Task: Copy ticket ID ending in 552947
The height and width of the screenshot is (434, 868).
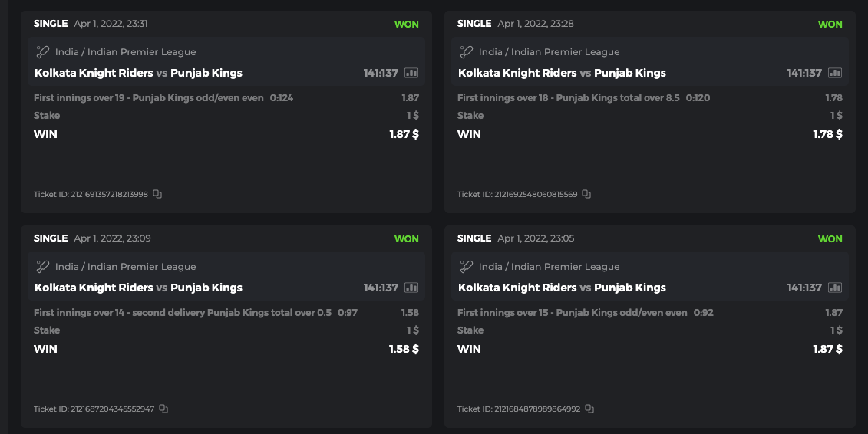Action: [x=163, y=409]
